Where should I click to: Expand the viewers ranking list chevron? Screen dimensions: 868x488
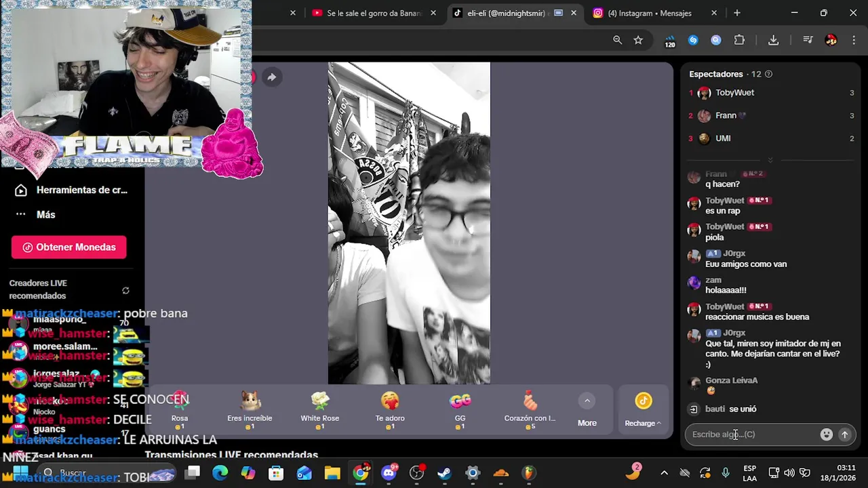(x=770, y=160)
